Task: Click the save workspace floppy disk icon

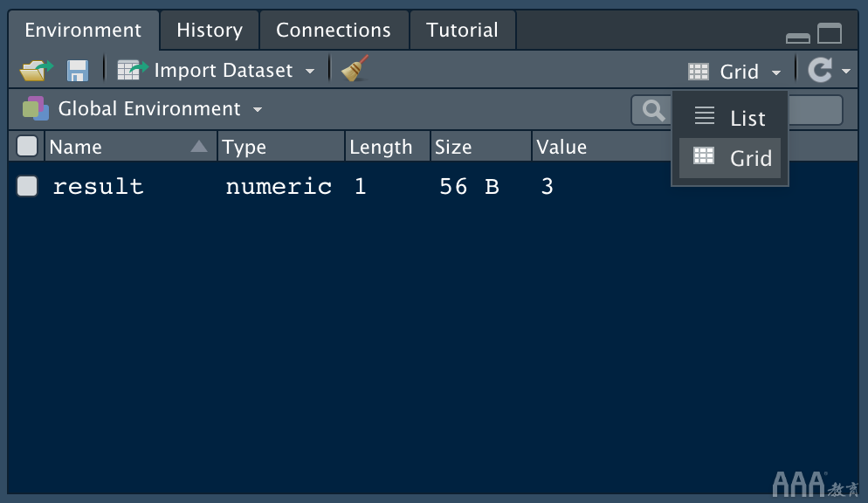Action: [x=78, y=71]
